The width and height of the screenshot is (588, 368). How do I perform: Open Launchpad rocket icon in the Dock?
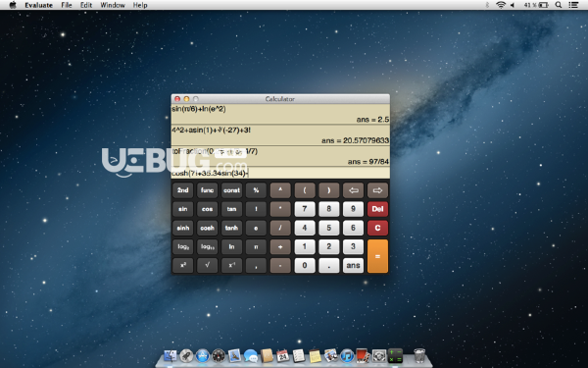click(186, 355)
